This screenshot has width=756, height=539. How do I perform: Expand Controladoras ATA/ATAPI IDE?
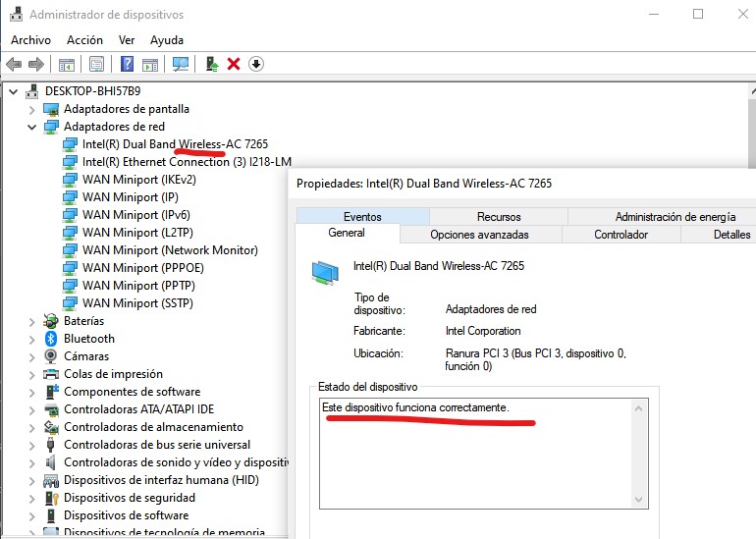[31, 409]
